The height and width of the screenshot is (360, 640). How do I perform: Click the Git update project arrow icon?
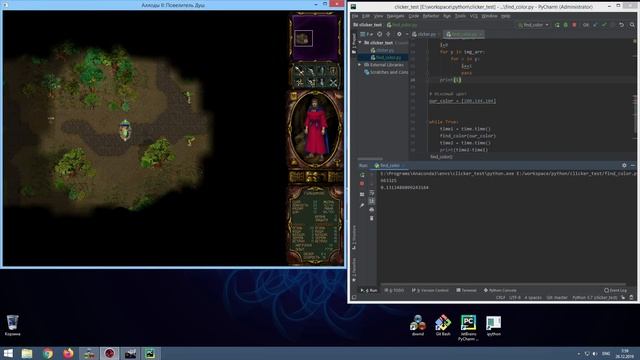coord(596,25)
